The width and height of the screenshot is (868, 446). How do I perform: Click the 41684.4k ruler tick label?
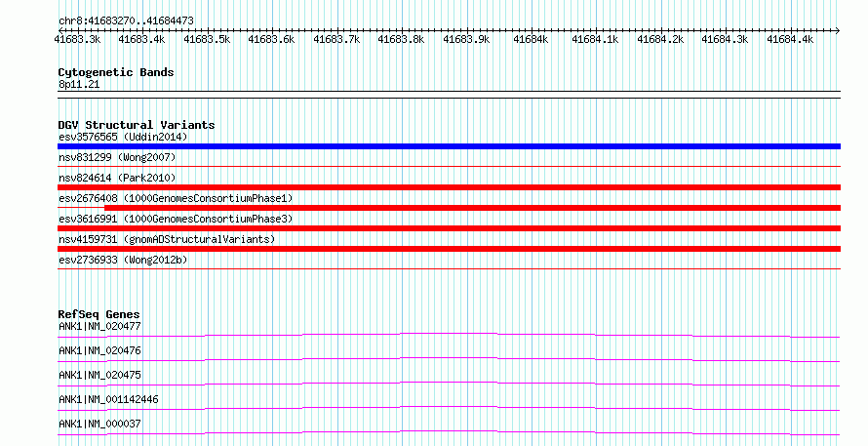pos(790,39)
